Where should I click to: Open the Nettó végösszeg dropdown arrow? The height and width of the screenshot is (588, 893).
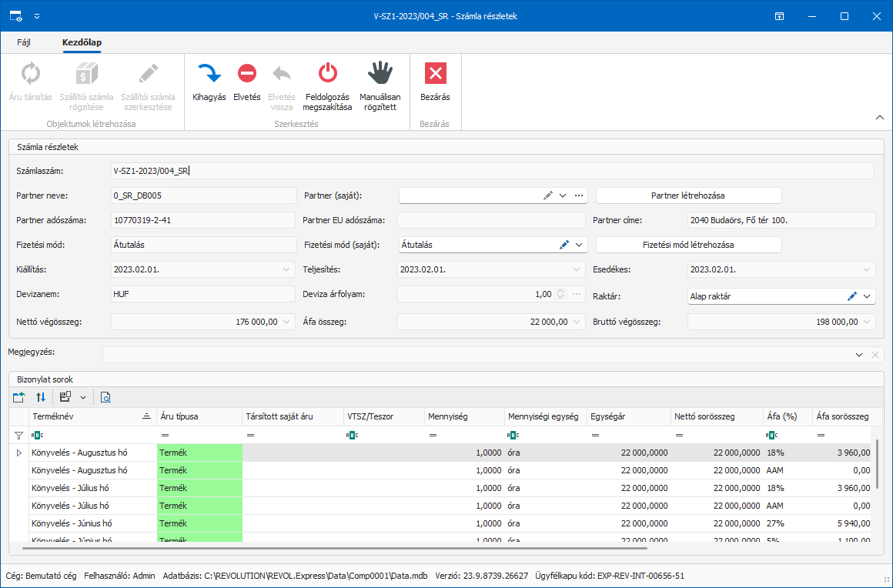tap(286, 322)
